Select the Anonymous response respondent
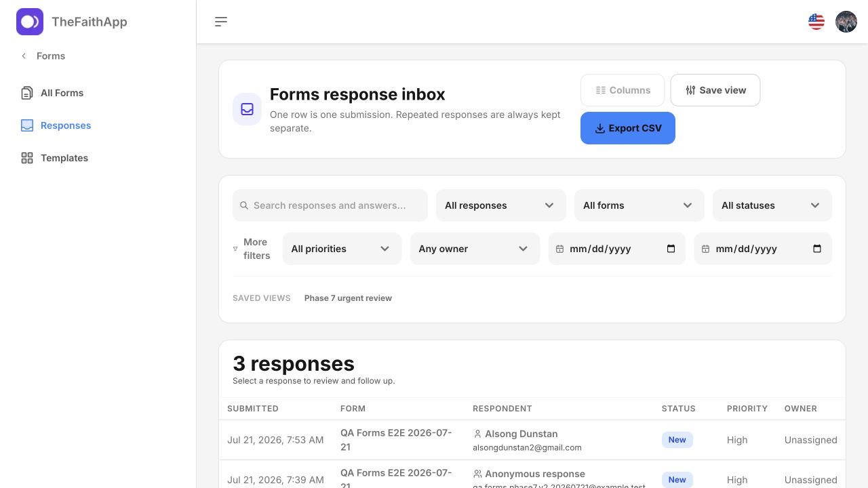 (x=535, y=474)
